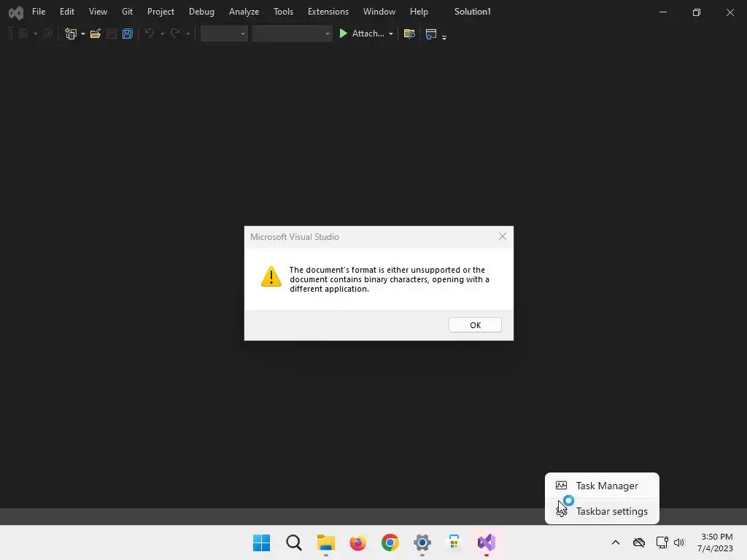Click the Open File folder icon
The width and height of the screenshot is (747, 560).
tap(96, 34)
